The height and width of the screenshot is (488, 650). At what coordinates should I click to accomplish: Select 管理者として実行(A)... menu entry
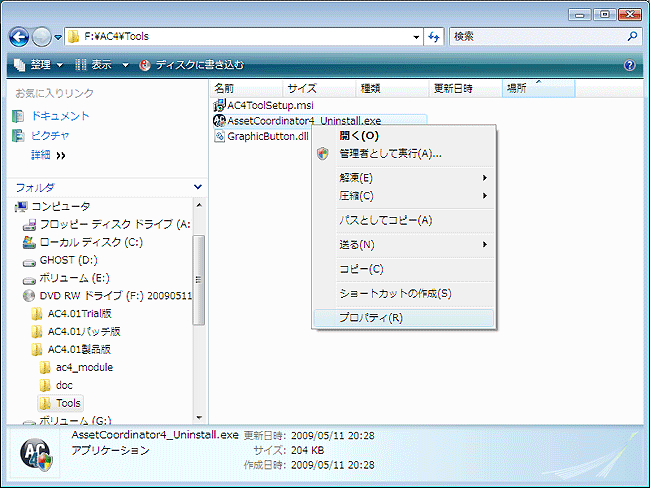(x=389, y=154)
